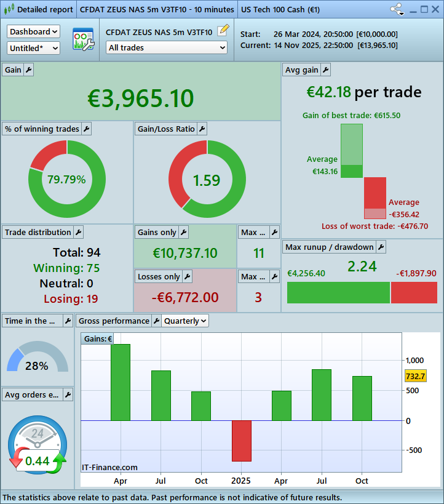Screen dimensions: 444x504
Task: Click the average loss red bar -€356.42
Action: coord(375,193)
